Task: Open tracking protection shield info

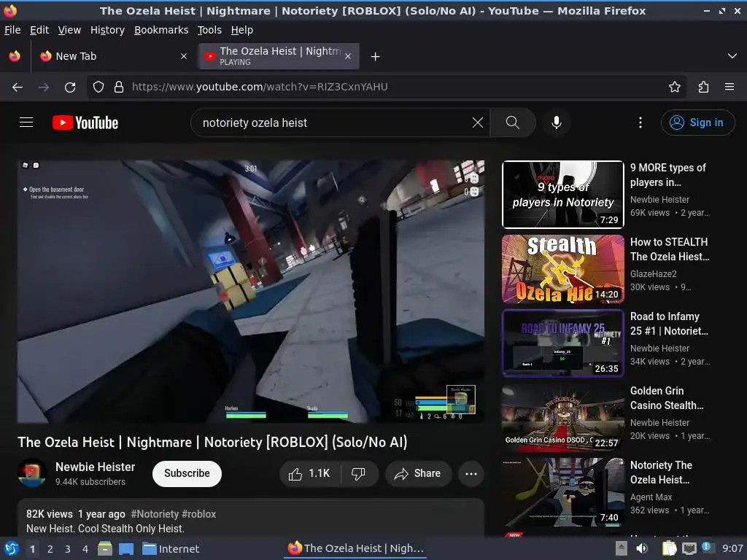Action: (98, 87)
